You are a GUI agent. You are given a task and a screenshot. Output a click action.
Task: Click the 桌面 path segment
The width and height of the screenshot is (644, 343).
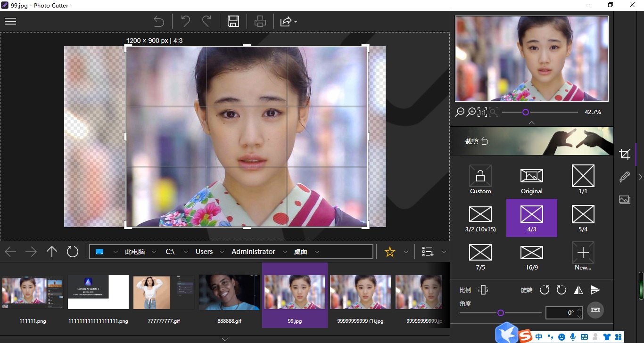[x=300, y=252]
